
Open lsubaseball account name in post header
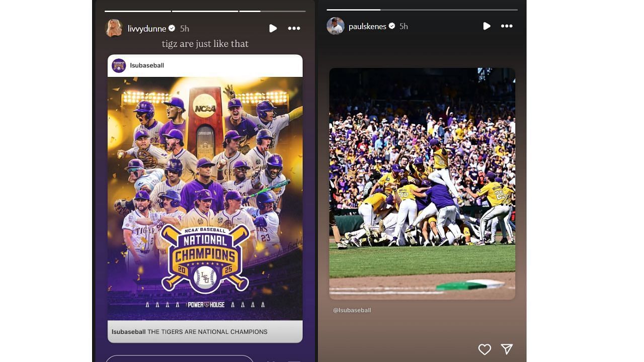147,65
